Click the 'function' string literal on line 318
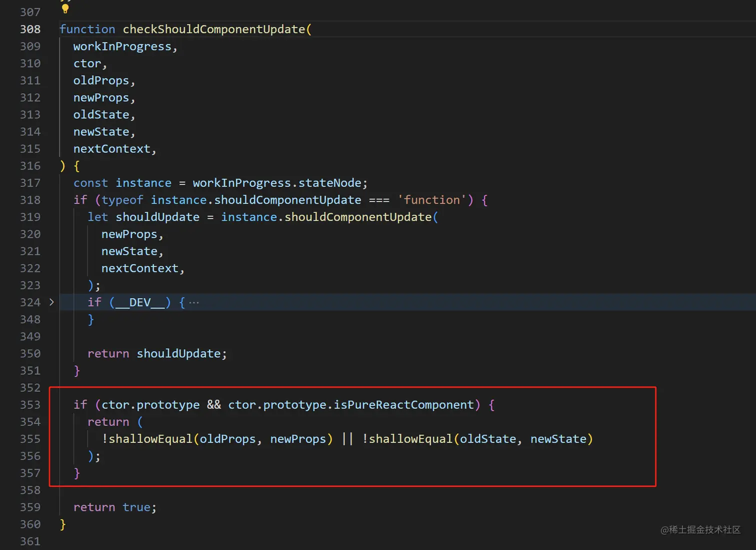 coord(432,200)
